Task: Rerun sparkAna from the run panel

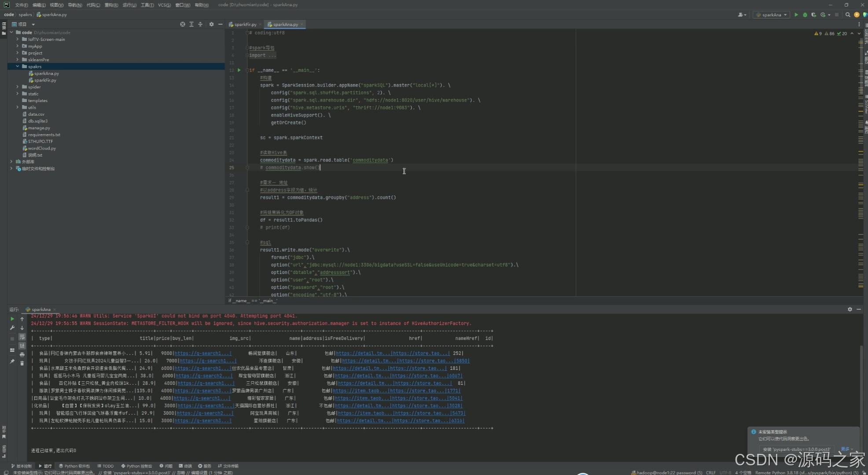Action: pyautogui.click(x=12, y=319)
